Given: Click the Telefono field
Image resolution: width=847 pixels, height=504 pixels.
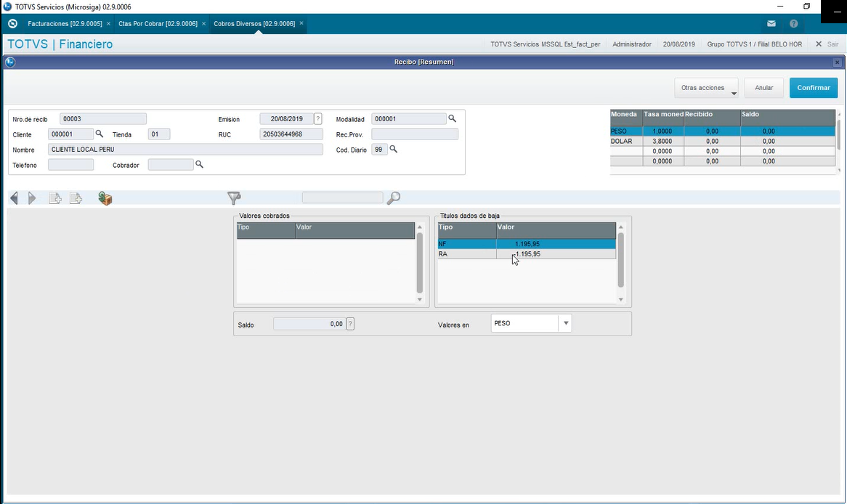Looking at the screenshot, I should point(70,165).
